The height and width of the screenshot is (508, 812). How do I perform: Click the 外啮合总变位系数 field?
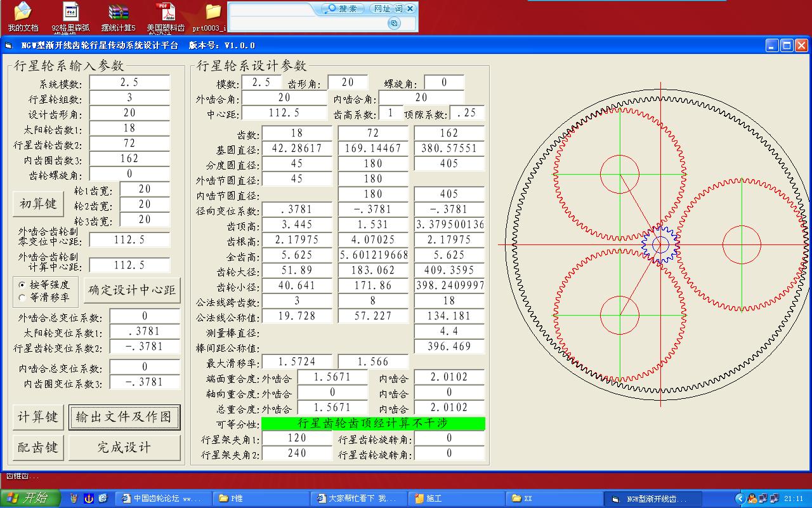pyautogui.click(x=145, y=316)
